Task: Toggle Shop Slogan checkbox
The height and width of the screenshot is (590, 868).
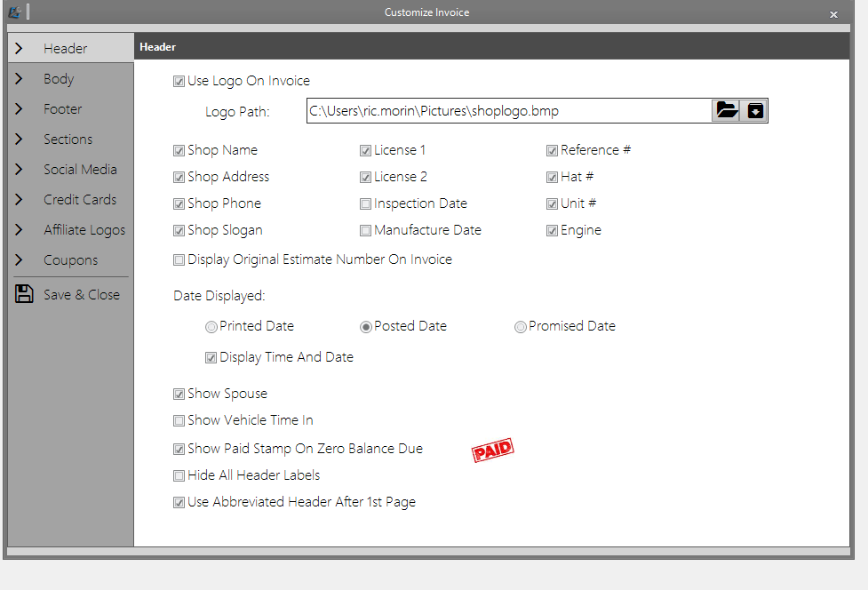Action: 179,230
